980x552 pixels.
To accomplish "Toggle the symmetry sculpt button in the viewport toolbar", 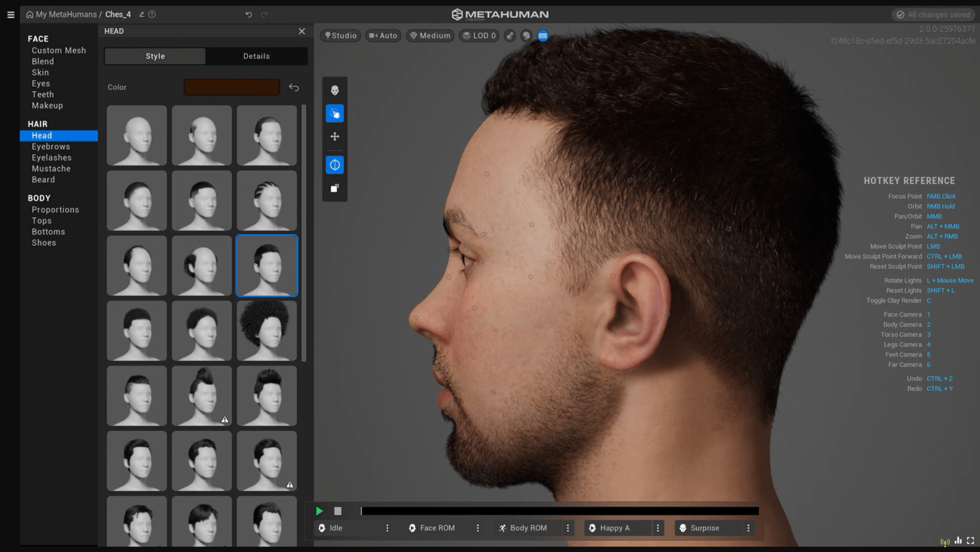I will click(x=335, y=165).
